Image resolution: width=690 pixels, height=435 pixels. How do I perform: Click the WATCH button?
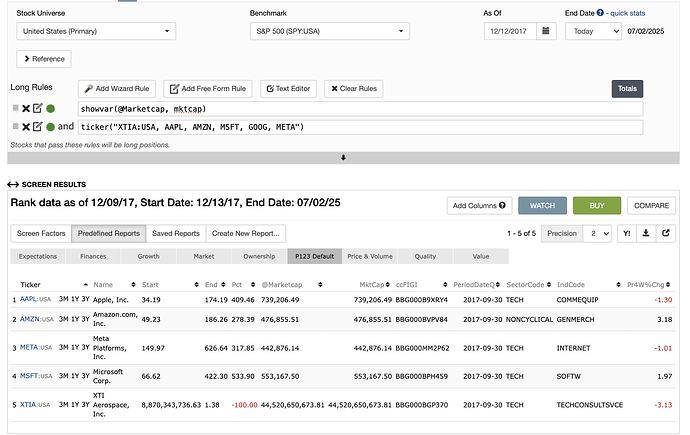coord(542,205)
